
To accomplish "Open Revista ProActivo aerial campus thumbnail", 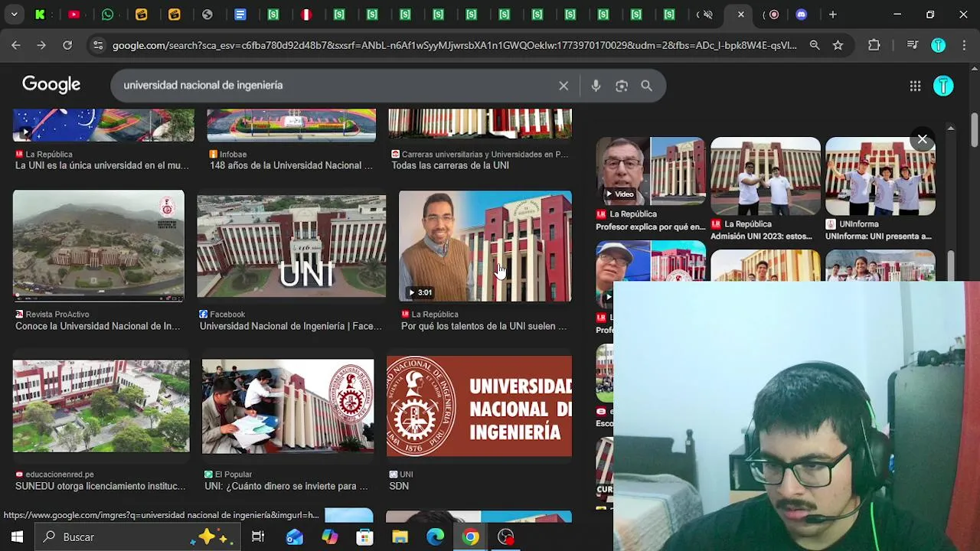I will (99, 246).
